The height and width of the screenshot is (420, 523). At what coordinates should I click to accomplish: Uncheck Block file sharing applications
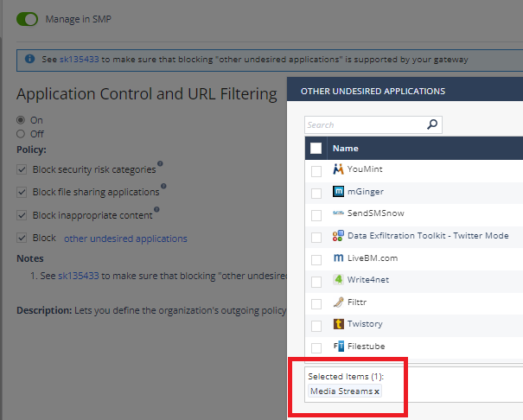[22, 192]
